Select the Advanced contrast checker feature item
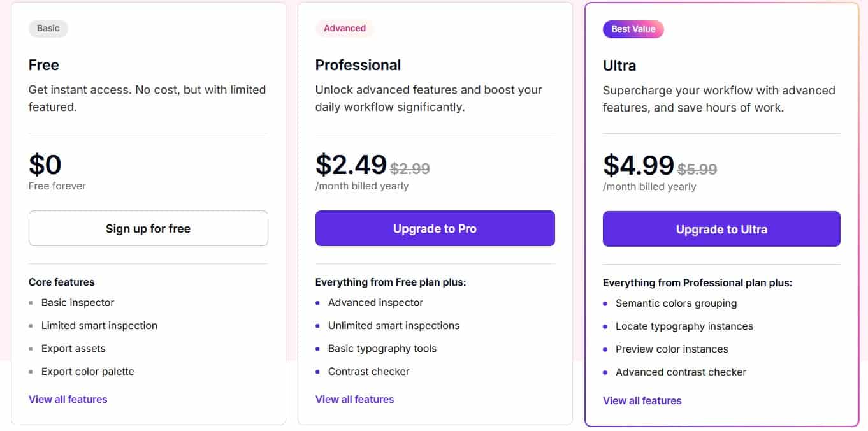This screenshot has width=868, height=431. pos(681,372)
